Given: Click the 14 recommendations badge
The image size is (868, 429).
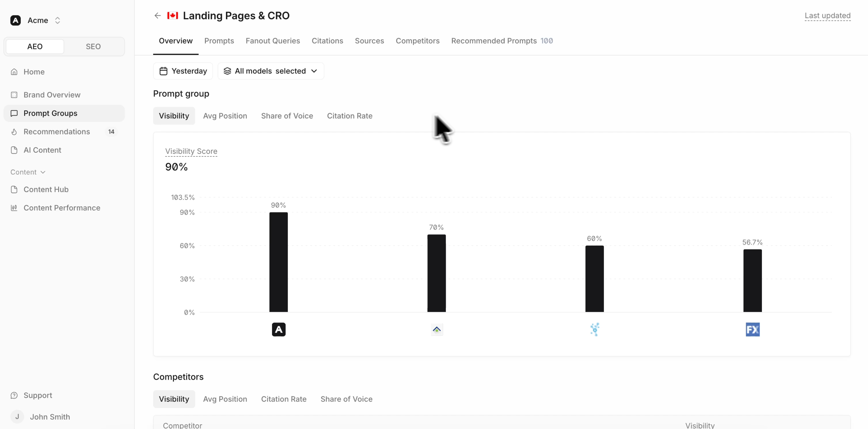Looking at the screenshot, I should coord(111,132).
